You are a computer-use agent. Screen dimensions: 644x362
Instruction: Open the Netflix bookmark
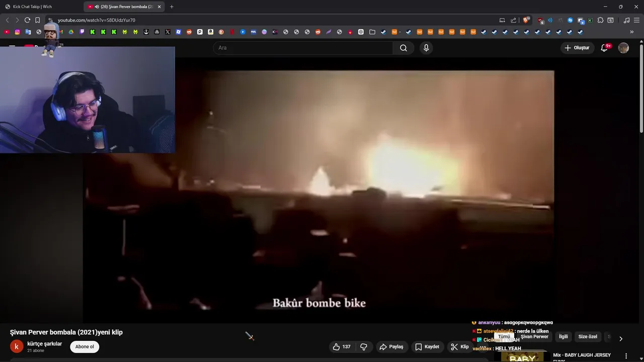[232, 32]
